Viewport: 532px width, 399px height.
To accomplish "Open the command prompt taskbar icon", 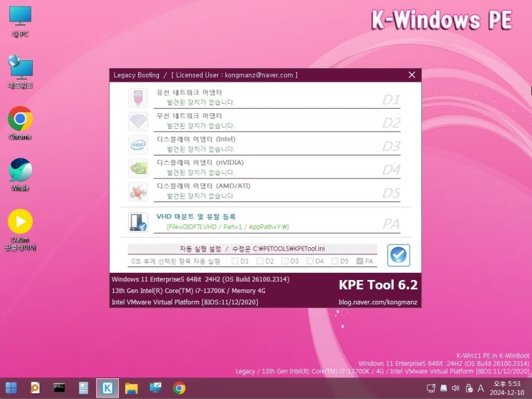I will click(59, 388).
